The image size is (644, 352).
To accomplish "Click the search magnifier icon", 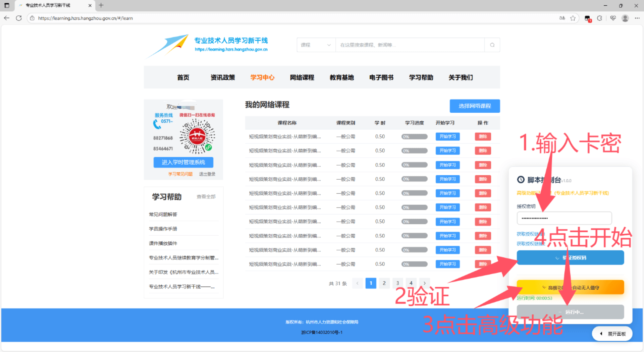I will (x=492, y=45).
